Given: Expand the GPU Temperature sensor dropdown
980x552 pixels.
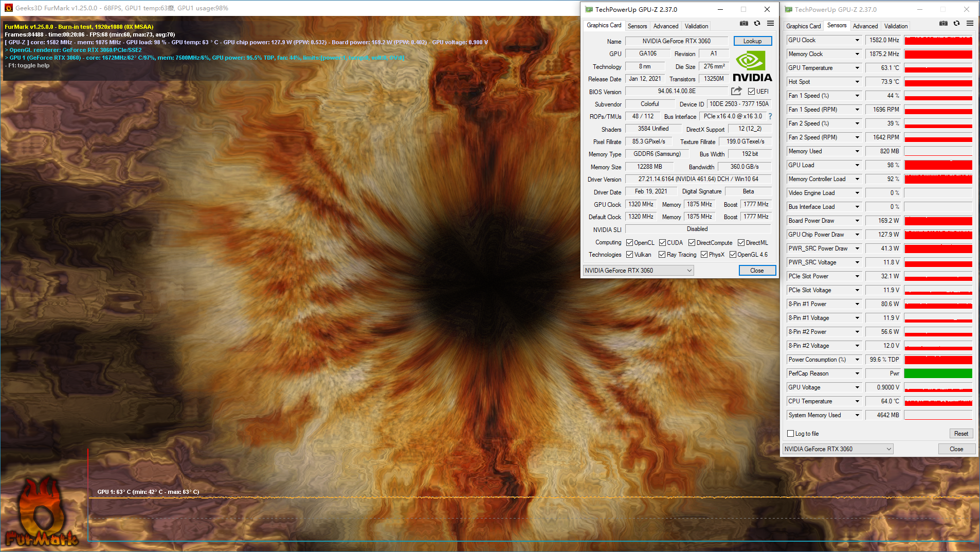Looking at the screenshot, I should click(x=857, y=68).
